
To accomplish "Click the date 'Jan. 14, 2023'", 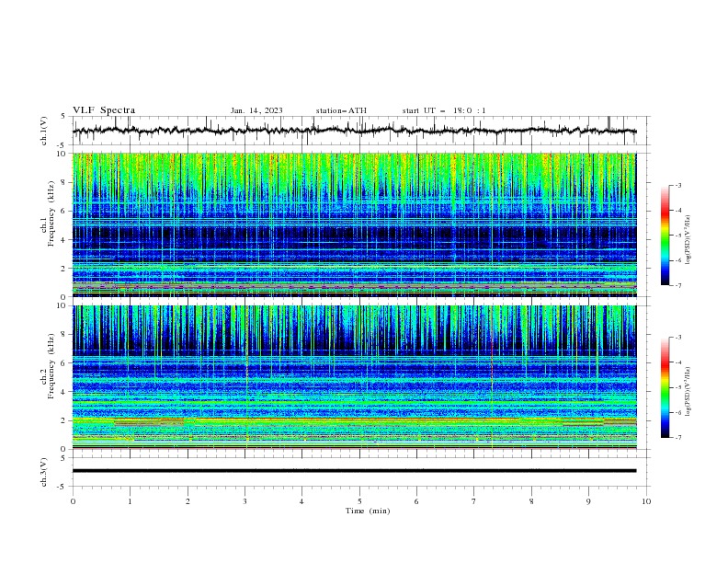I will click(256, 110).
